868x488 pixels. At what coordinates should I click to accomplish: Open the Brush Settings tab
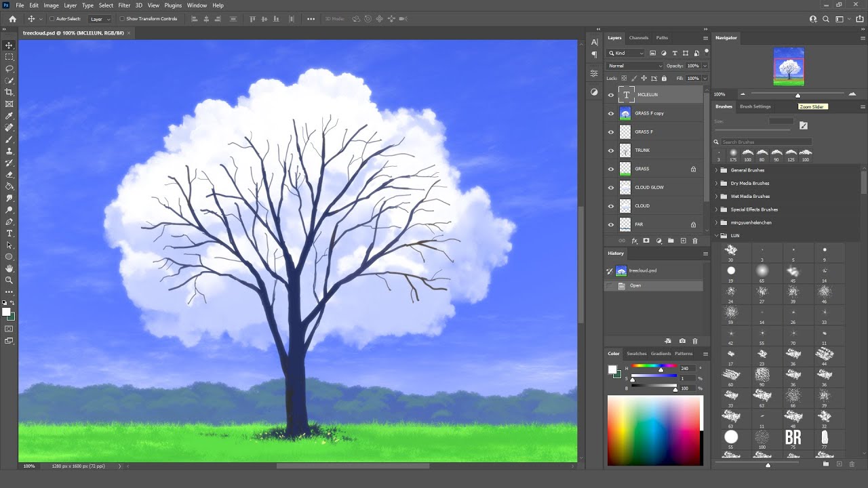coord(755,106)
